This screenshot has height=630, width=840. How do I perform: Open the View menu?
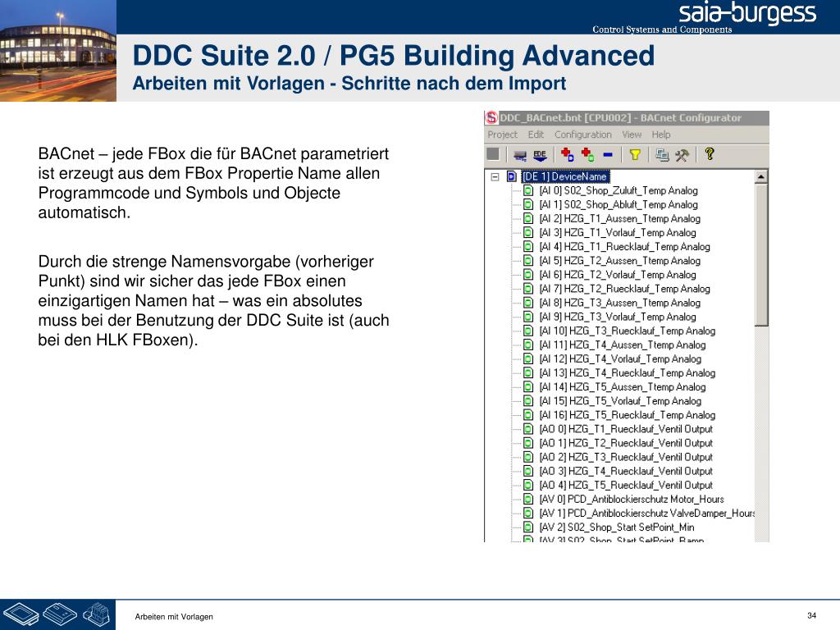tap(632, 135)
